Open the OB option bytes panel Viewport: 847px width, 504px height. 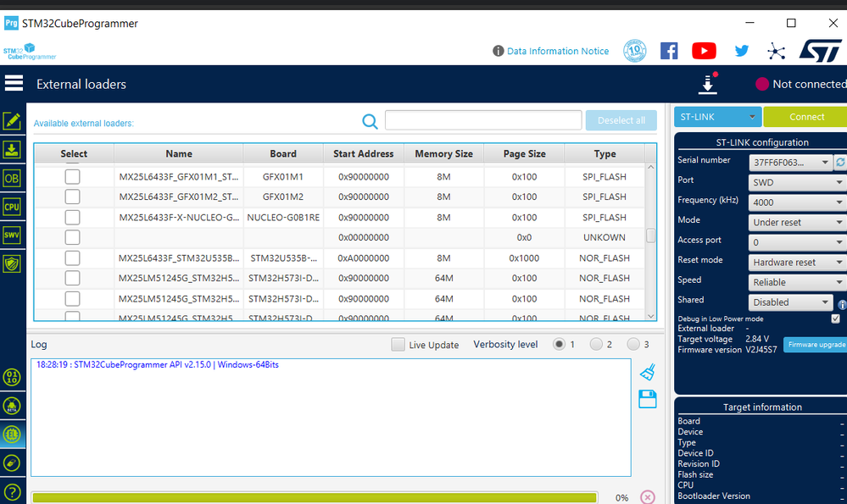pyautogui.click(x=12, y=178)
